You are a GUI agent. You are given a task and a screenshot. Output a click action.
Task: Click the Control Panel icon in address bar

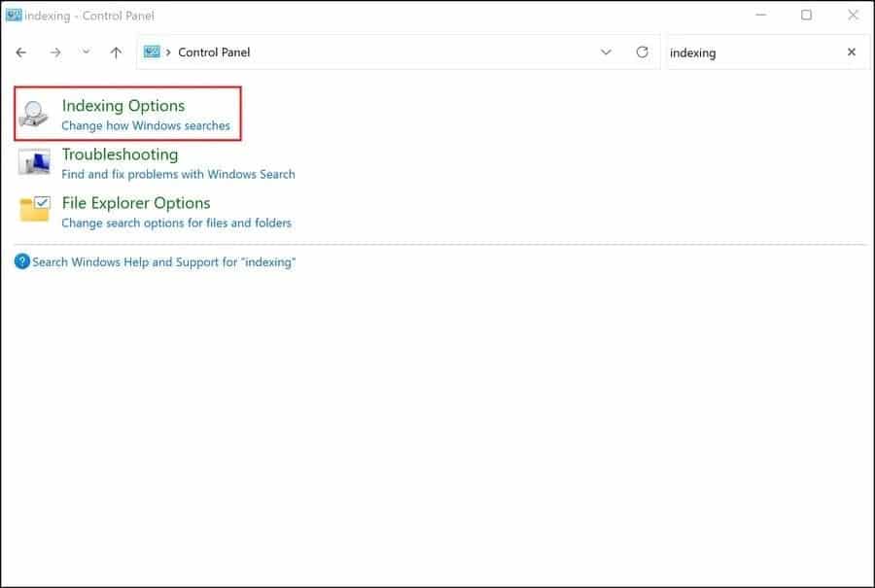pyautogui.click(x=151, y=52)
